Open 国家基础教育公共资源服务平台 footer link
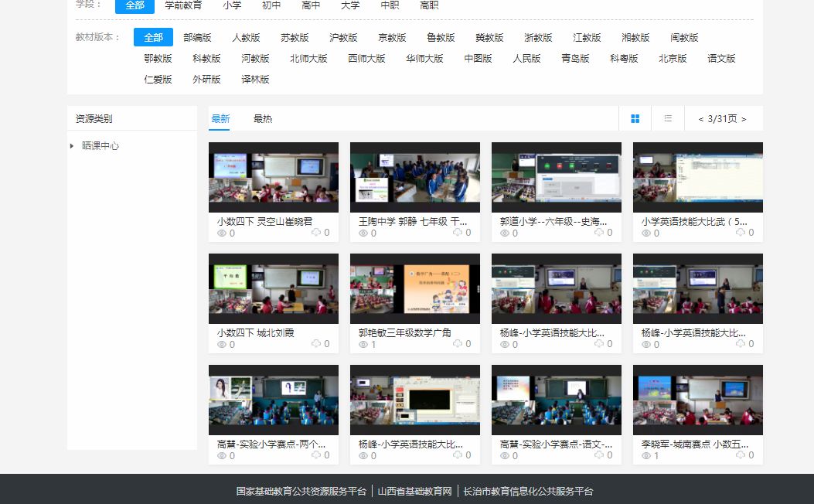Image resolution: width=814 pixels, height=504 pixels. [301, 491]
